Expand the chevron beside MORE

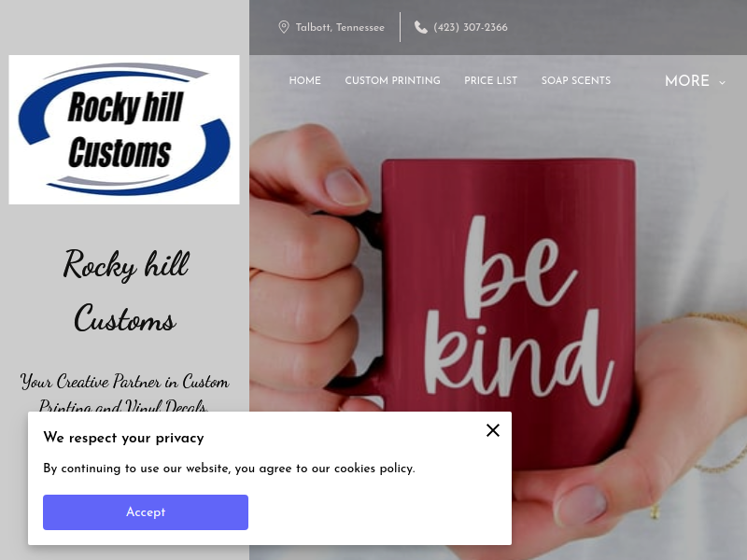(x=722, y=82)
